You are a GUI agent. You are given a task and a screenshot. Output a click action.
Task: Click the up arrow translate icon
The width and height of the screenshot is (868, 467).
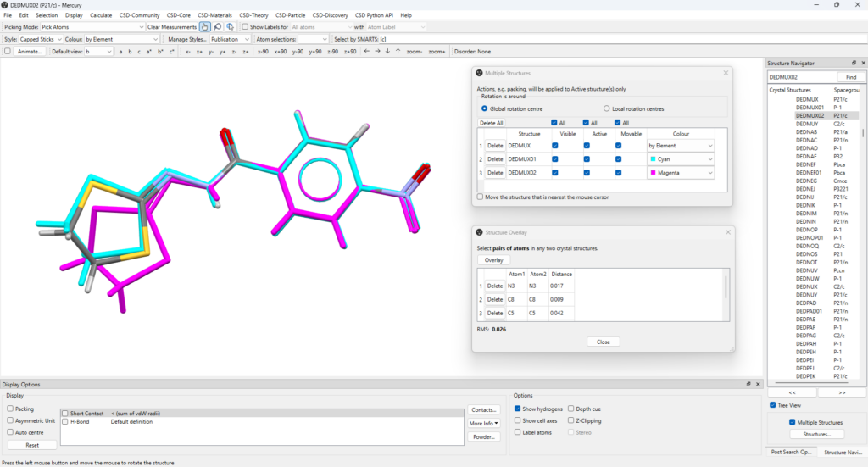[x=398, y=52]
